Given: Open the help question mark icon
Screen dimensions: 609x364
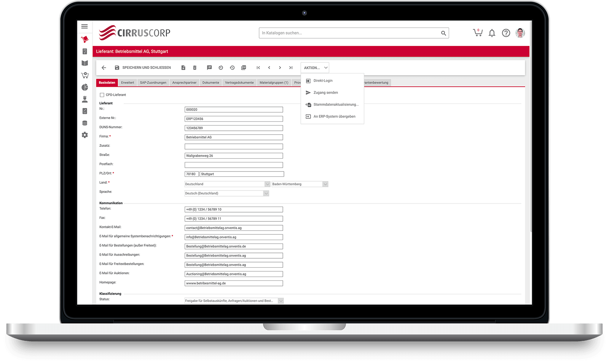Looking at the screenshot, I should coord(506,33).
